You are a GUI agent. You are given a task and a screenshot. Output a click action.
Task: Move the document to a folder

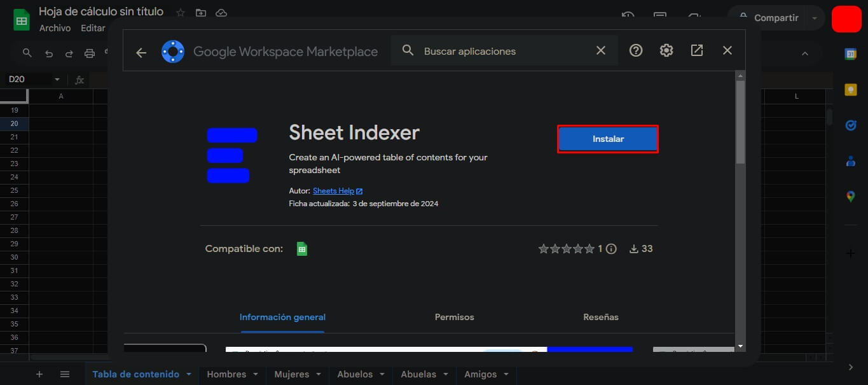(201, 13)
